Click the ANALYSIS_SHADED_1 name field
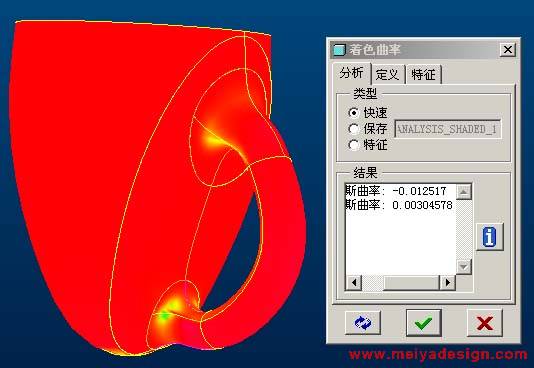 (x=447, y=129)
